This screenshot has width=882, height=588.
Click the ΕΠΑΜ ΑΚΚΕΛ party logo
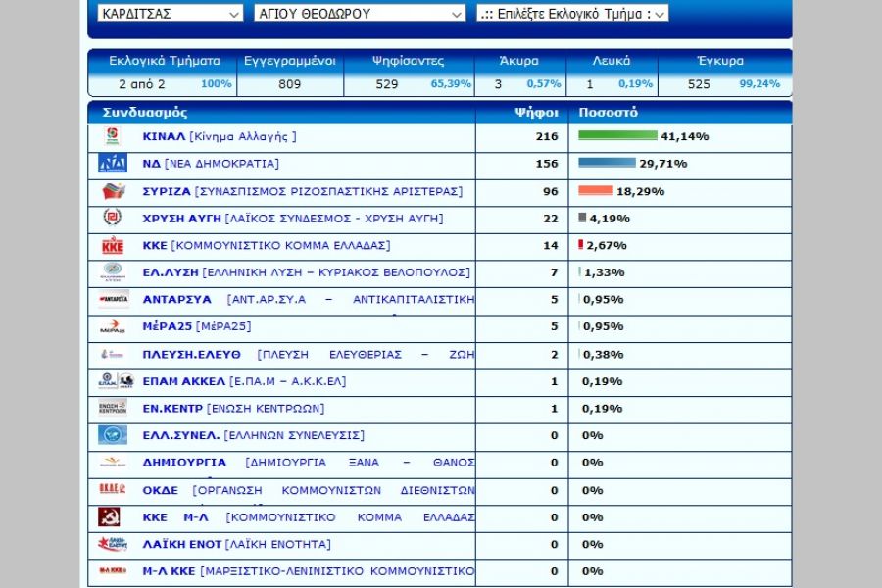[116, 381]
